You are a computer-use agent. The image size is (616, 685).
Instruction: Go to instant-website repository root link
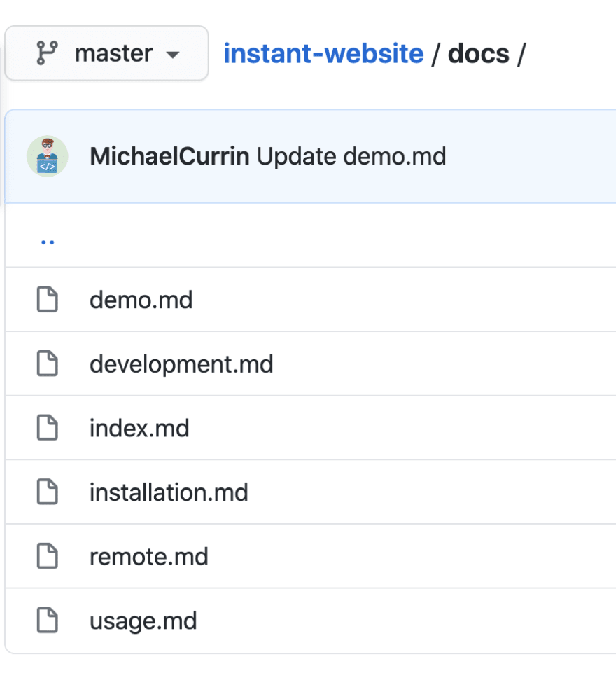click(323, 53)
